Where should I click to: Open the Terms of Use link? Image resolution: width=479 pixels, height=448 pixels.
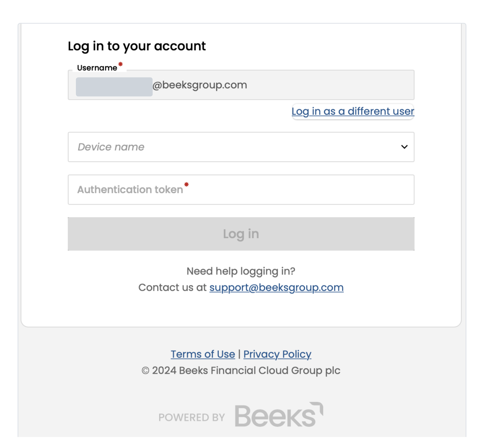(x=203, y=354)
